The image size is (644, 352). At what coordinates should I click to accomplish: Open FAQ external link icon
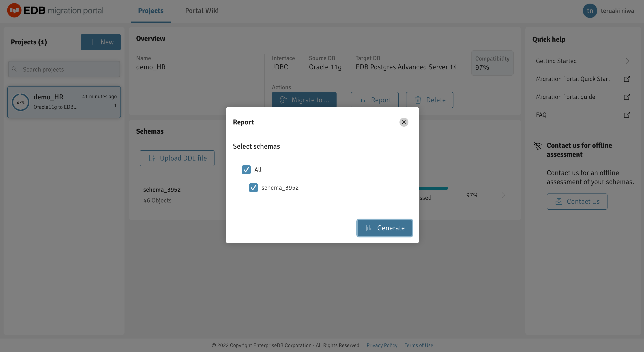[x=627, y=115]
